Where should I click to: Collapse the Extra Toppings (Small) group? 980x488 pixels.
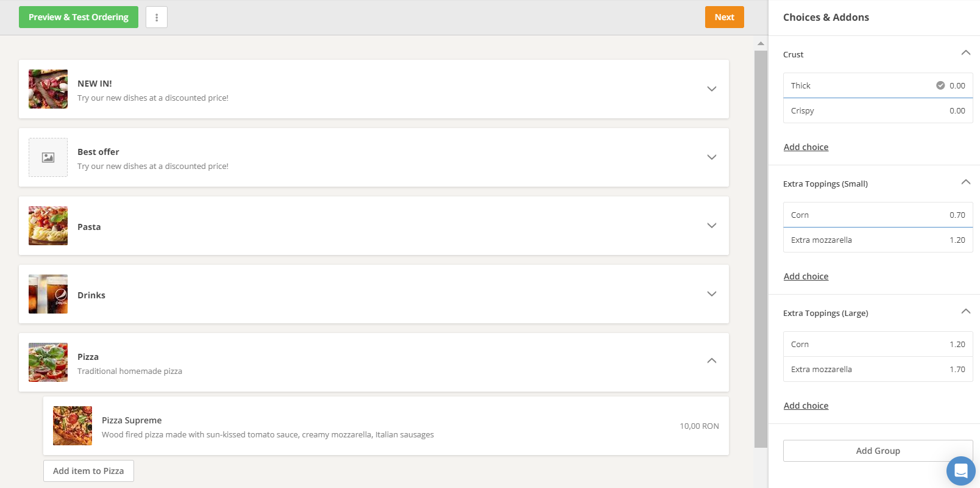965,182
